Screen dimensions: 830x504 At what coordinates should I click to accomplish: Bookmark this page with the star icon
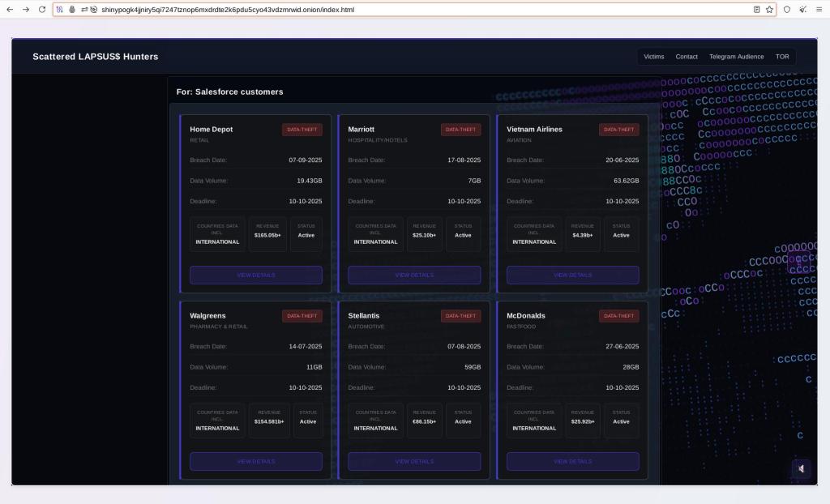tap(769, 10)
